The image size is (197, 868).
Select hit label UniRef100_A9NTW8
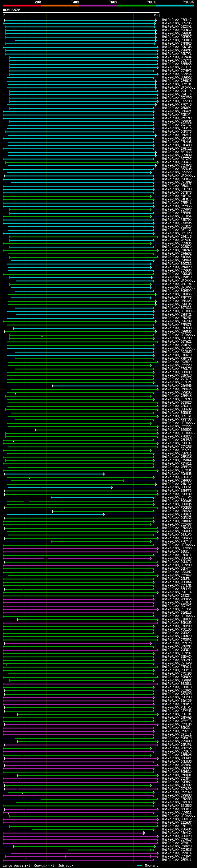click(x=176, y=47)
